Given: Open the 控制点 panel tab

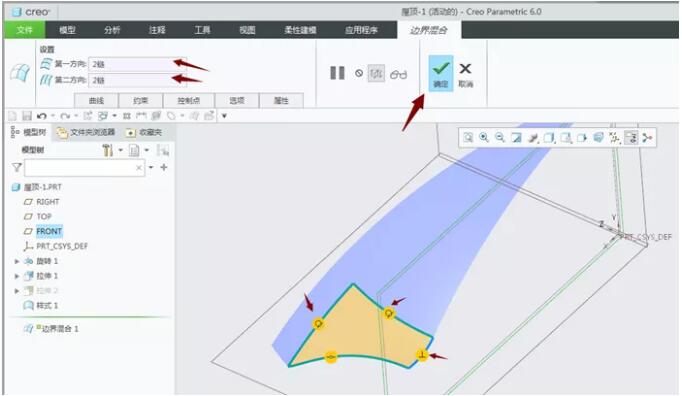Looking at the screenshot, I should pyautogui.click(x=189, y=101).
